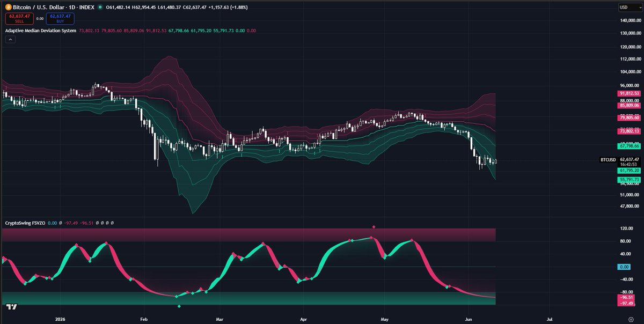The height and width of the screenshot is (324, 644).
Task: Select the CryptoSwing FSVZO indicator title
Action: (x=25, y=222)
